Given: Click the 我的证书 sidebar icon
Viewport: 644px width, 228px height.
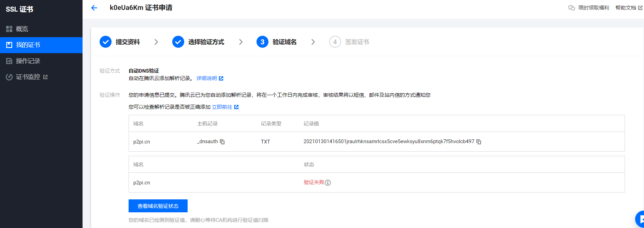Looking at the screenshot, I should pos(9,45).
